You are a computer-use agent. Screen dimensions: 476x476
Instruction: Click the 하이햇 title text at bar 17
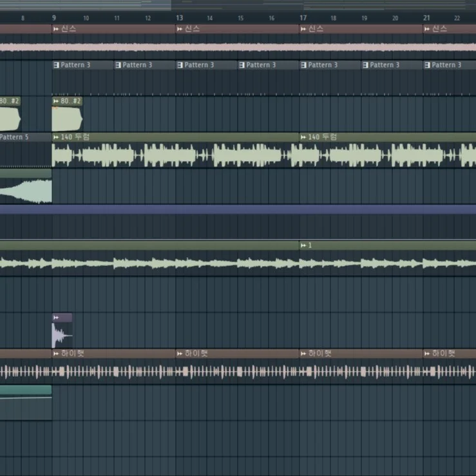[319, 354]
